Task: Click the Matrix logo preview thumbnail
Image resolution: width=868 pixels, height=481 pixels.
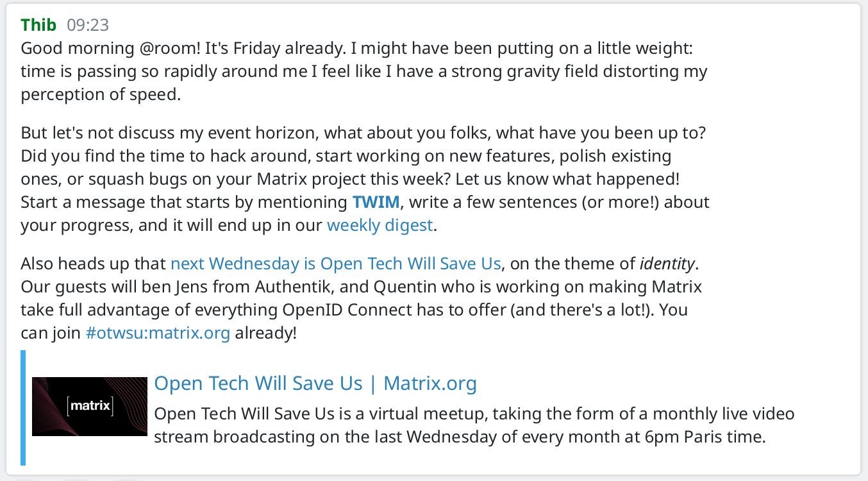Action: 90,407
